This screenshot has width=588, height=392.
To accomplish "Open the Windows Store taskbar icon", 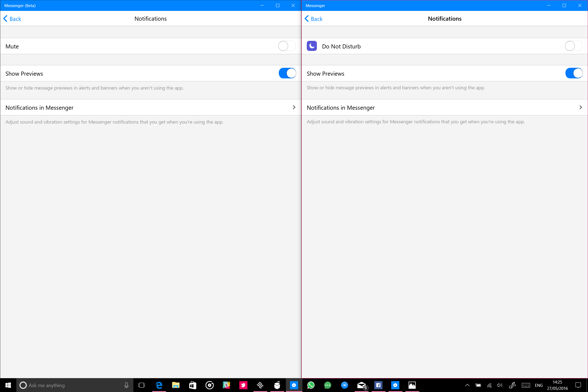I will tap(193, 385).
